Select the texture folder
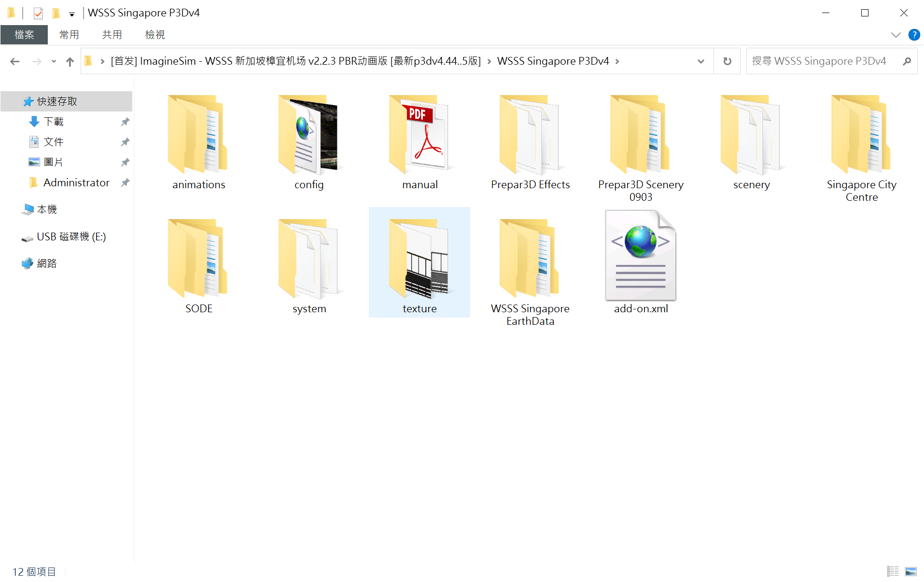The image size is (924, 582). (420, 263)
